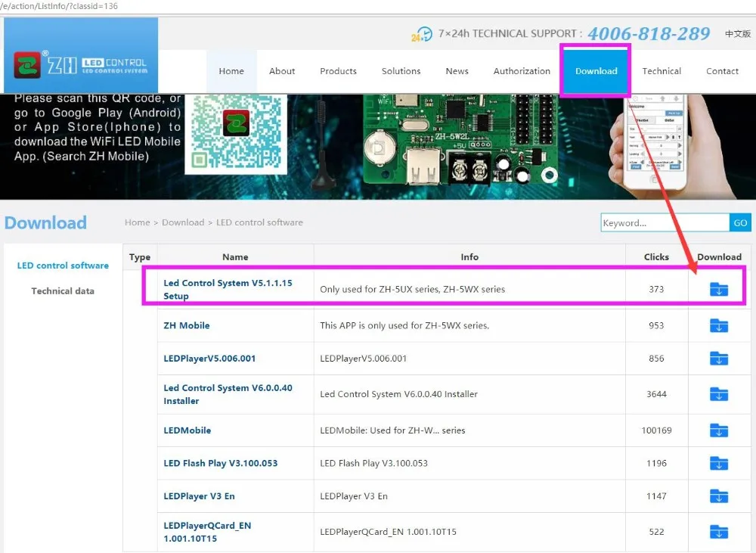Select Technical data in left sidebar
756x553 pixels.
point(63,290)
